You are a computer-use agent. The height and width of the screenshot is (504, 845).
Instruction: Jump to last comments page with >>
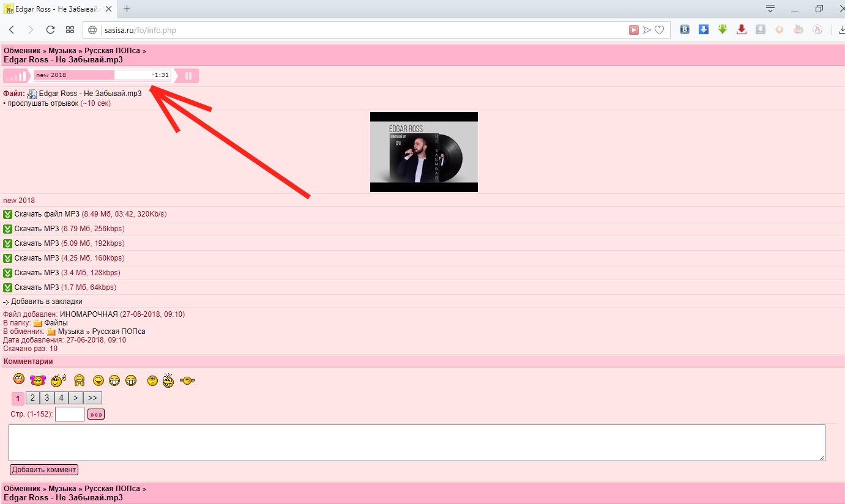[x=92, y=398]
